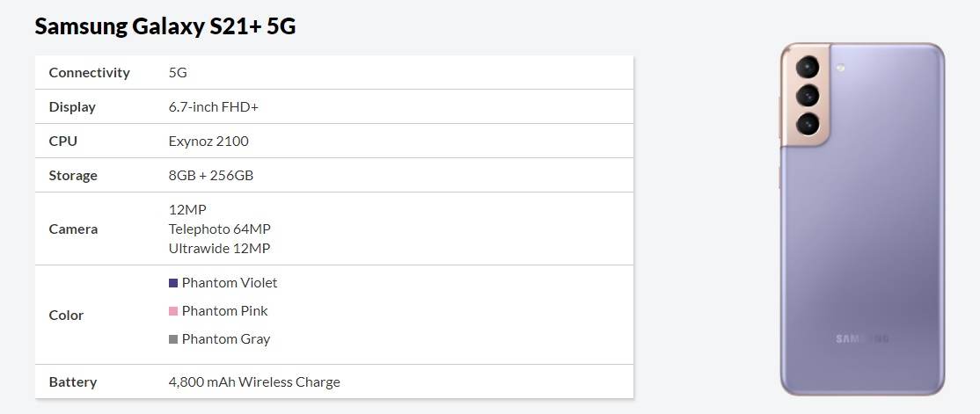Image resolution: width=980 pixels, height=414 pixels.
Task: Click the bottom camera lens on phone
Action: [x=808, y=122]
